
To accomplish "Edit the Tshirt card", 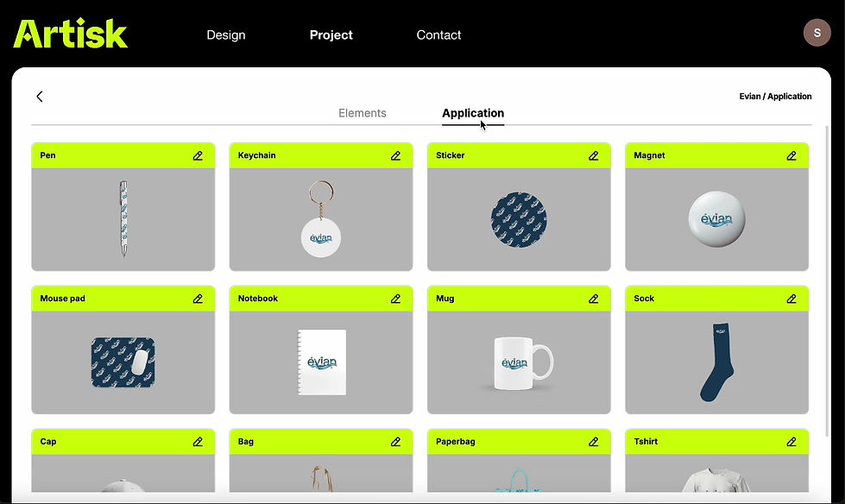I will coord(791,442).
